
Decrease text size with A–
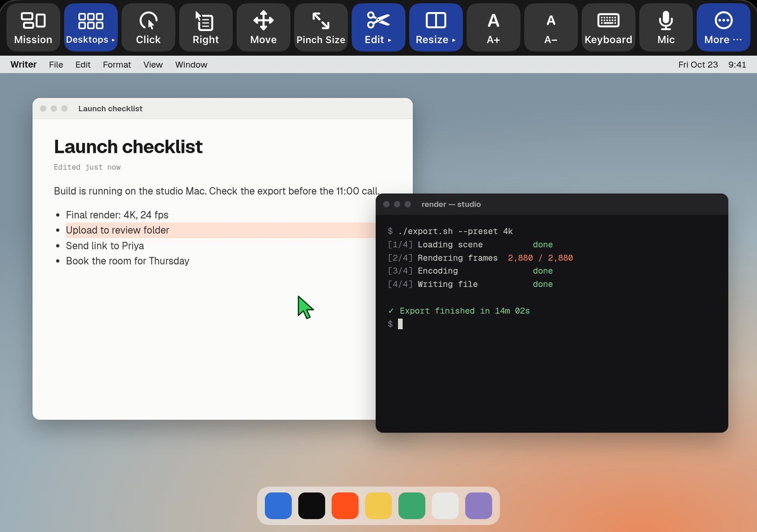click(x=551, y=27)
